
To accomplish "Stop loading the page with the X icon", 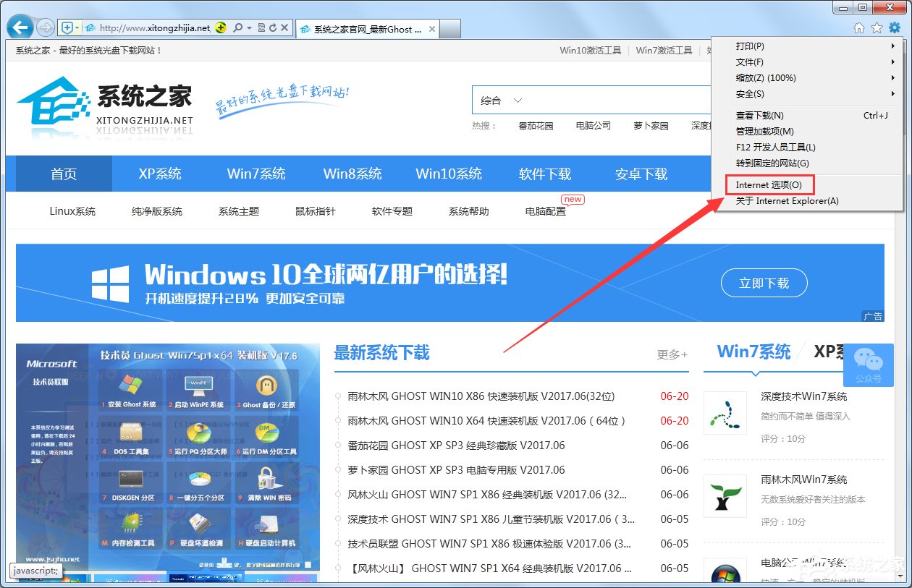I will [x=285, y=27].
